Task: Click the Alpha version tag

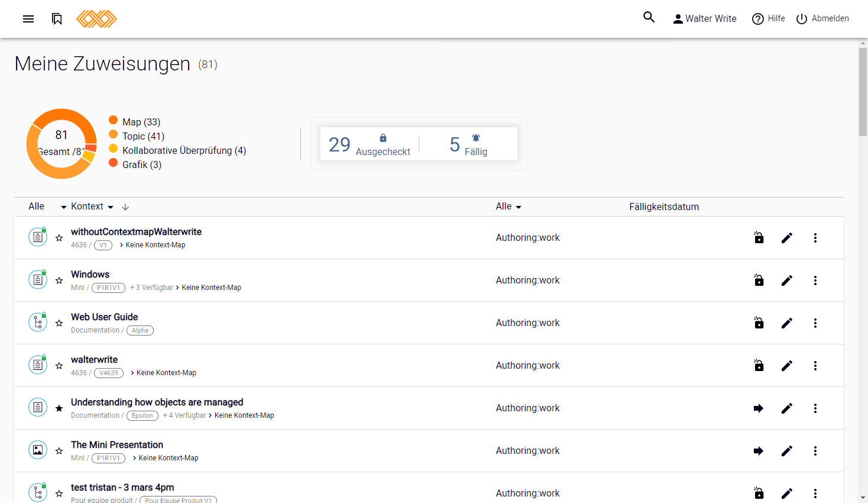Action: [140, 330]
